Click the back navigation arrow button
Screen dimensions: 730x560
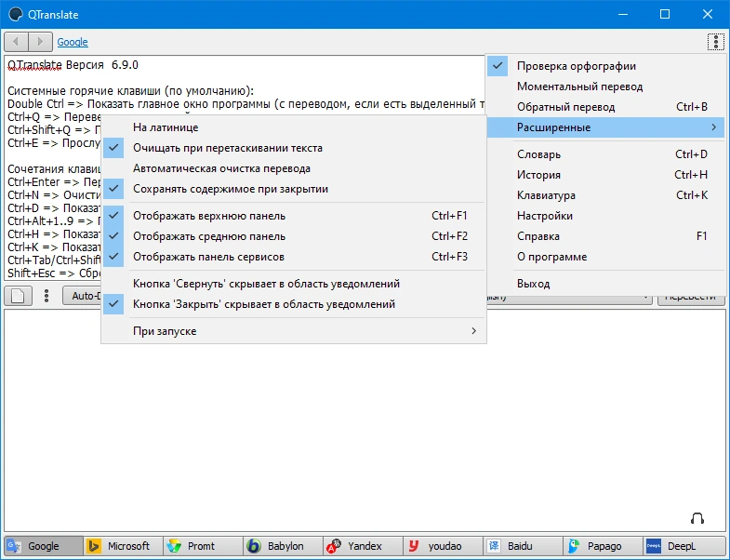pyautogui.click(x=17, y=42)
